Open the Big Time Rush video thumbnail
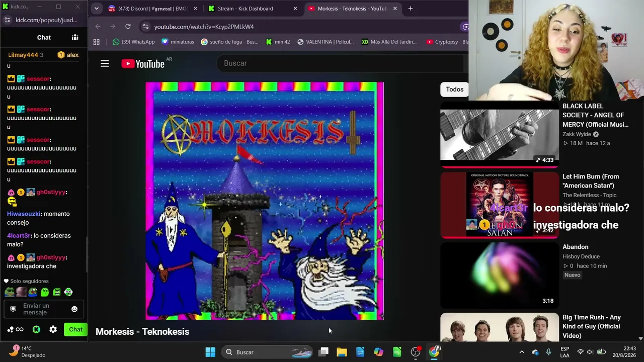 pos(500,327)
